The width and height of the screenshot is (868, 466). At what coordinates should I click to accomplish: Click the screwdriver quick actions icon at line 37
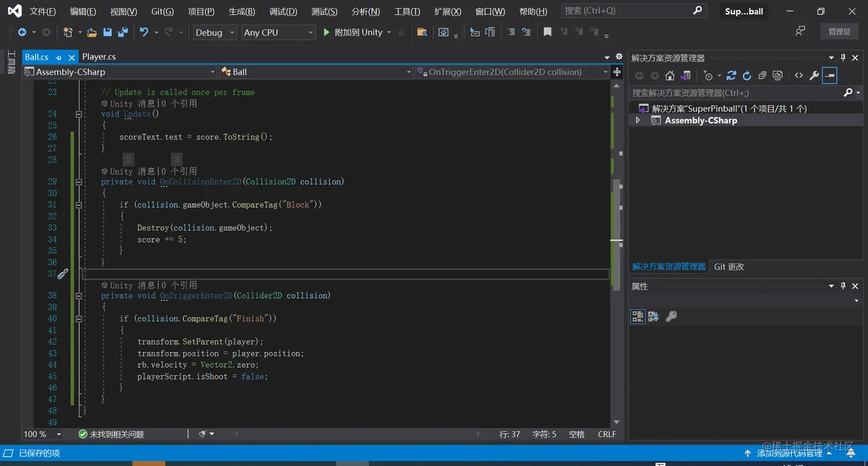click(63, 274)
